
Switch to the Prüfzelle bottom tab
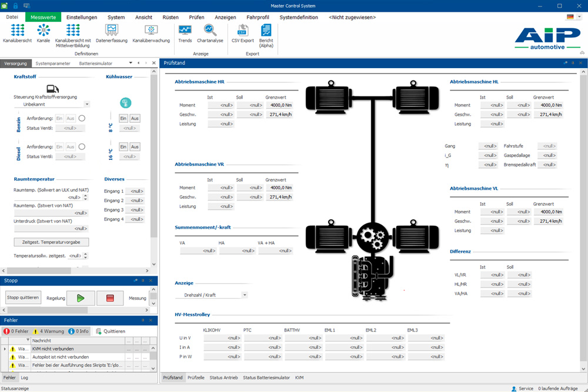click(x=196, y=377)
